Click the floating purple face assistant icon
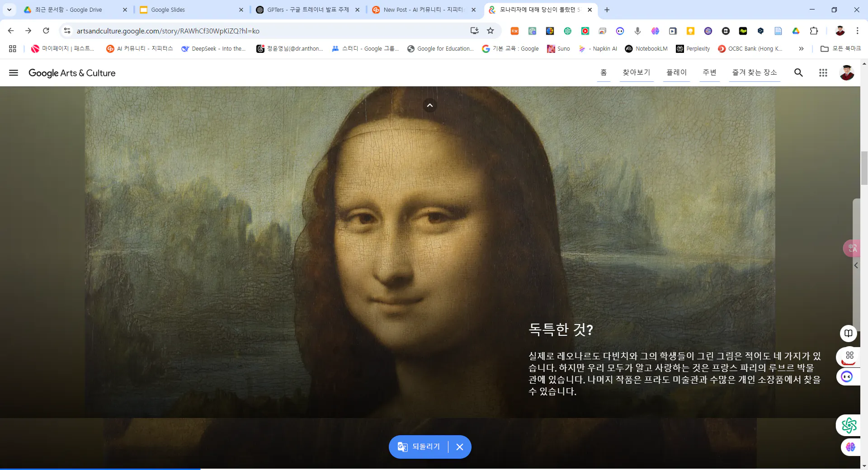 847,376
